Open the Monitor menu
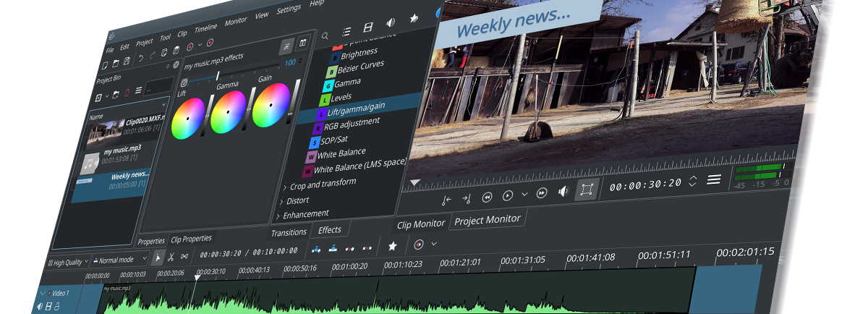The image size is (868, 314). [x=236, y=21]
